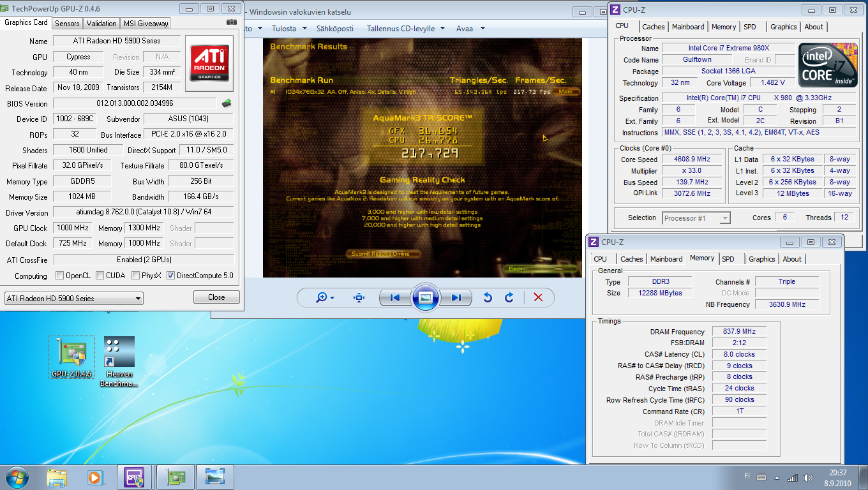Click the Memory Type value GDDR5
This screenshot has height=490, width=868.
pyautogui.click(x=82, y=181)
